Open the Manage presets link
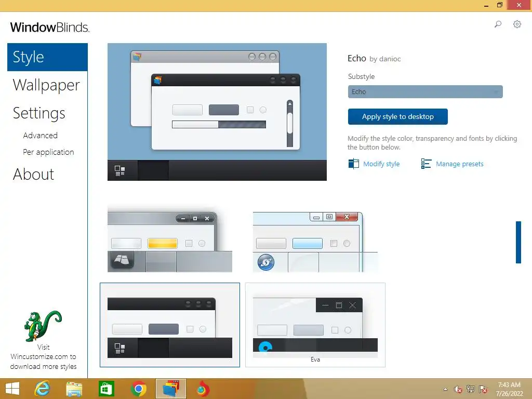This screenshot has width=532, height=399. click(459, 164)
